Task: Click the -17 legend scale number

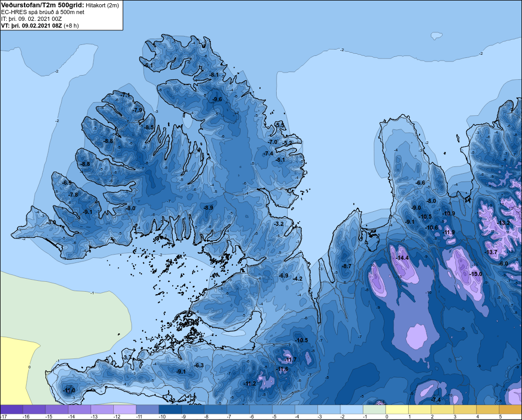Action: point(4,417)
